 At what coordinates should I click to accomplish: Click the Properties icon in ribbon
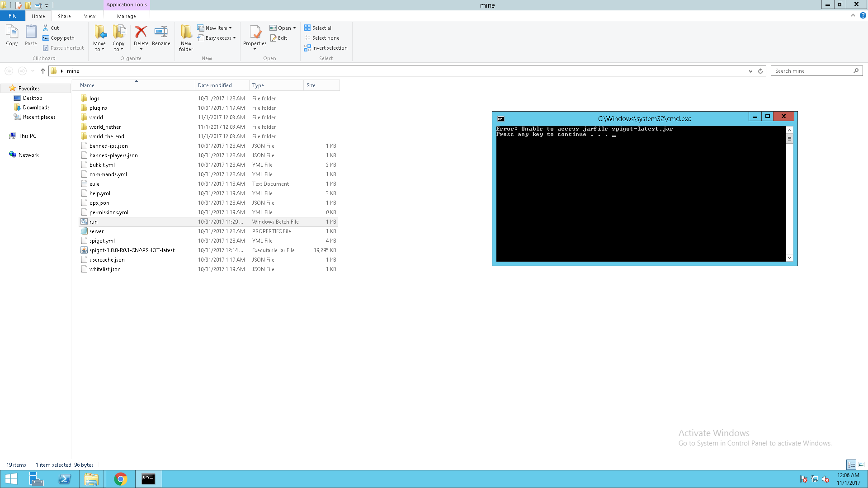coord(255,33)
